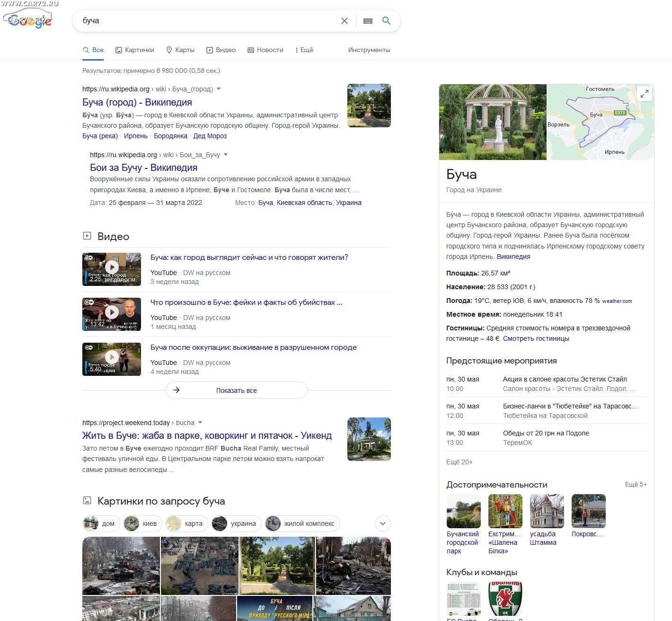
Task: Open 'усадьба Штамма' landmark card
Action: click(547, 520)
